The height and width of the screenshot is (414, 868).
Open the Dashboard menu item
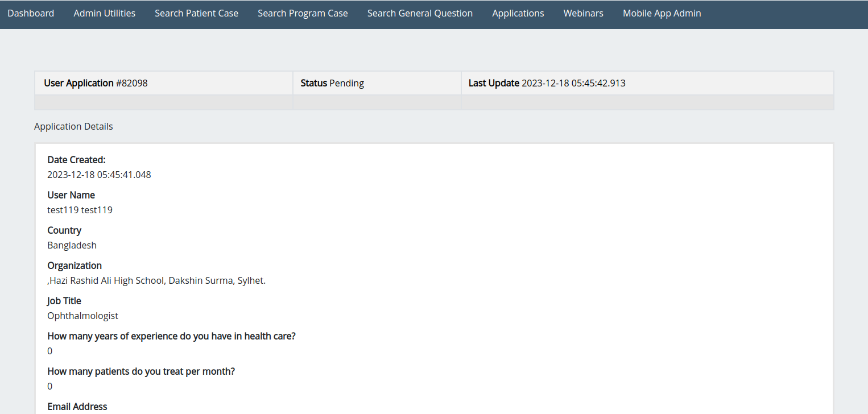[x=31, y=13]
